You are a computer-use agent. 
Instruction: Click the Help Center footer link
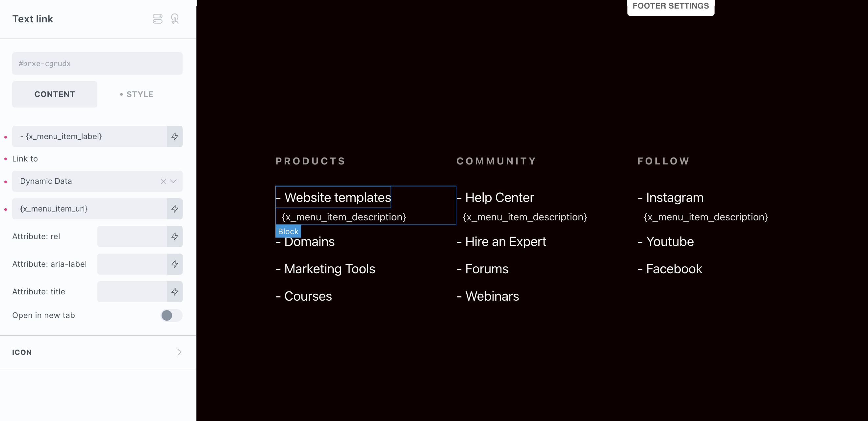499,197
